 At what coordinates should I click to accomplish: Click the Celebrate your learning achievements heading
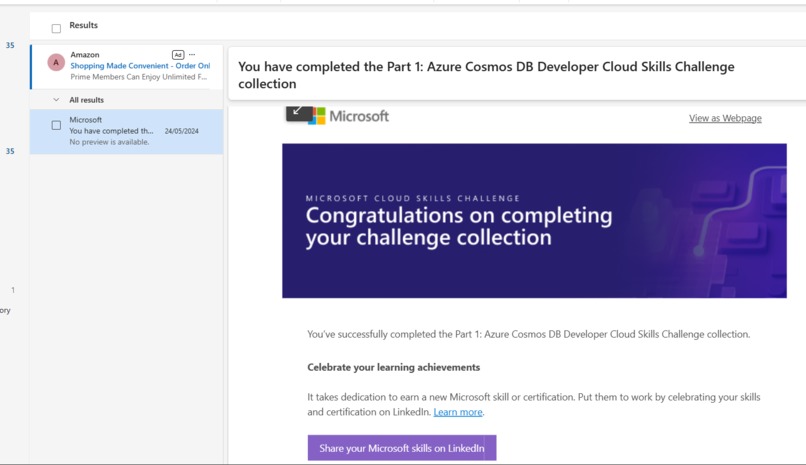(x=394, y=367)
